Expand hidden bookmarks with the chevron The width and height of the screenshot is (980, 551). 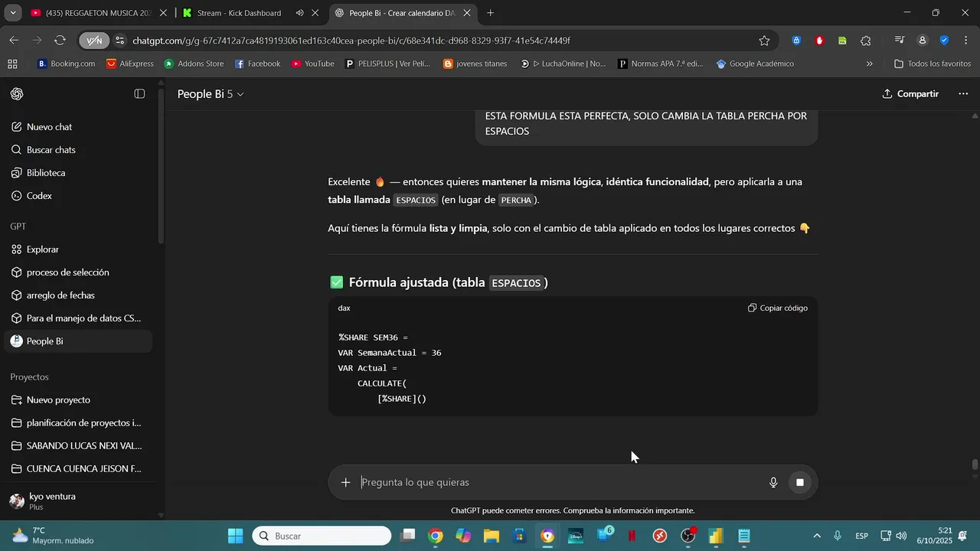coord(869,64)
